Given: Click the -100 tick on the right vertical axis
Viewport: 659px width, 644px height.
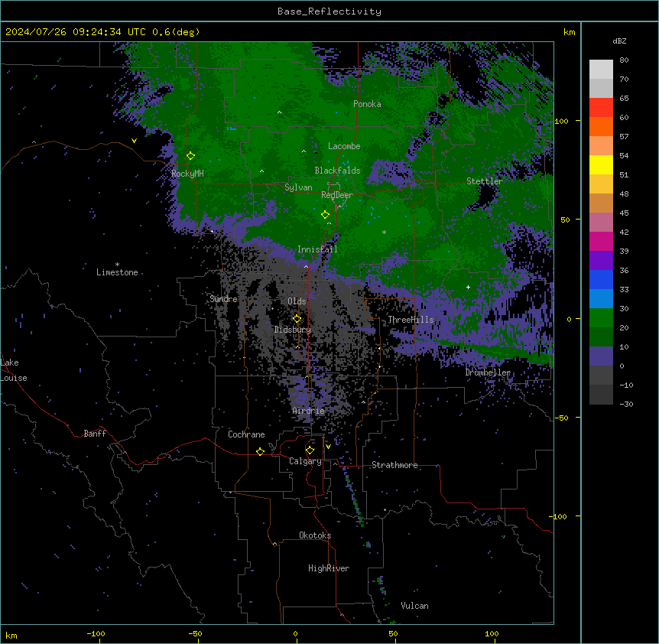Looking at the screenshot, I should [x=560, y=516].
